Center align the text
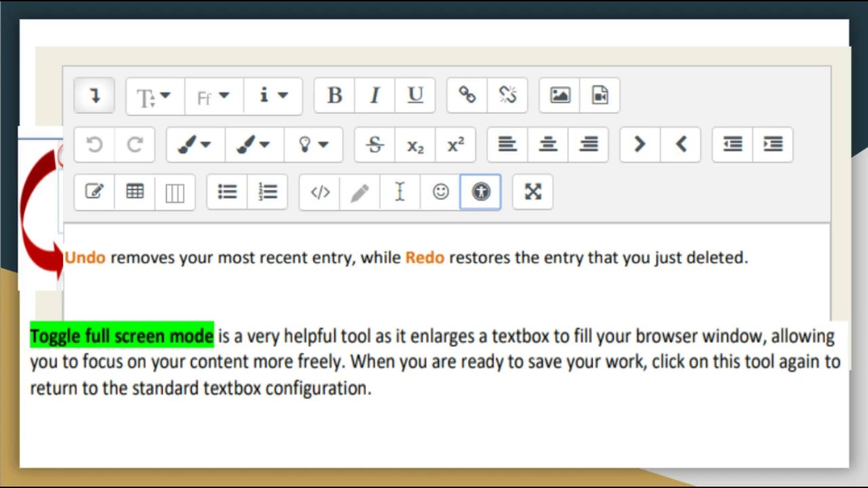 point(548,144)
